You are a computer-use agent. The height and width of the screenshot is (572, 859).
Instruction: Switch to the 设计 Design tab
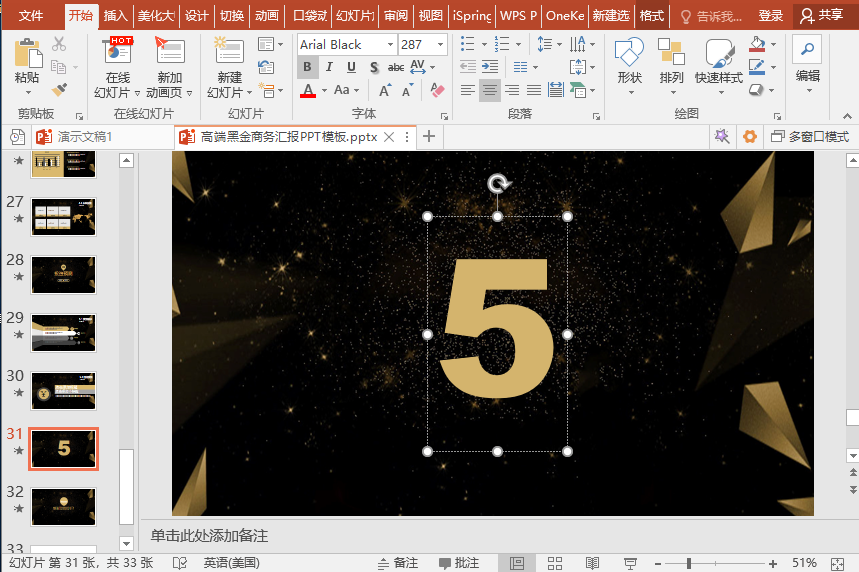[196, 15]
